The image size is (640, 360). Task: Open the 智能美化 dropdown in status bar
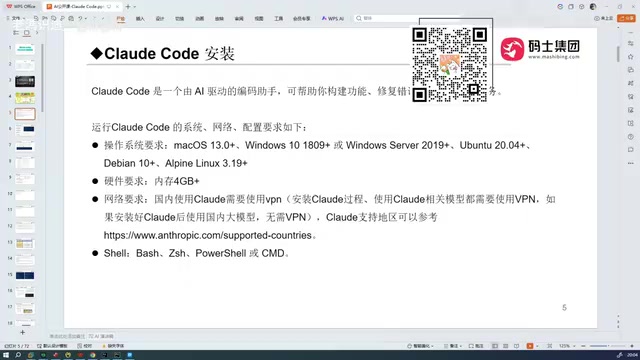(x=420, y=346)
